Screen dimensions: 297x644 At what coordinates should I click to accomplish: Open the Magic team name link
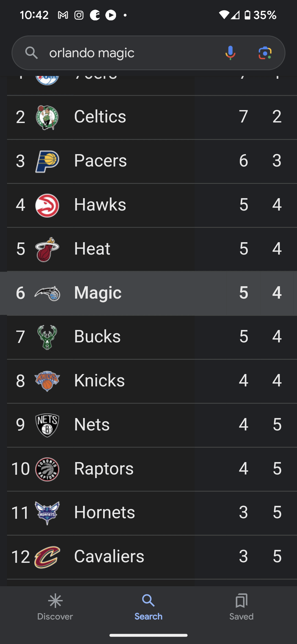(x=98, y=293)
